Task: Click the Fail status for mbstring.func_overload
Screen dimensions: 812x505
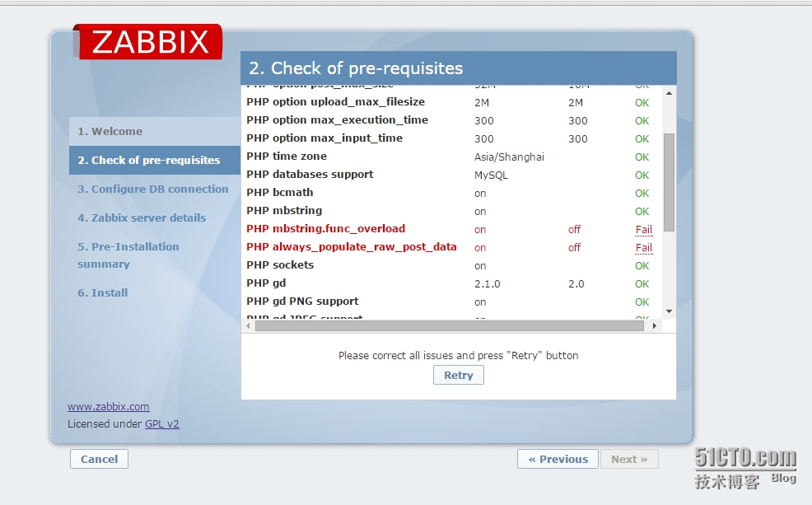Action: click(x=644, y=230)
